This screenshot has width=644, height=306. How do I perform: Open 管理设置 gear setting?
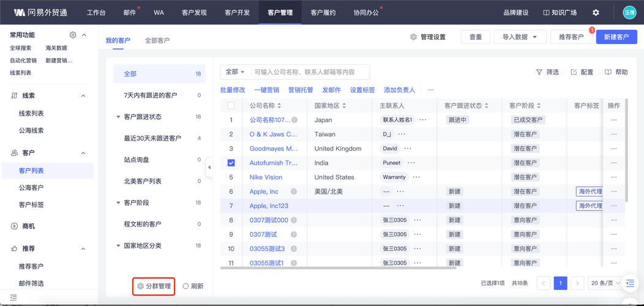tap(413, 37)
